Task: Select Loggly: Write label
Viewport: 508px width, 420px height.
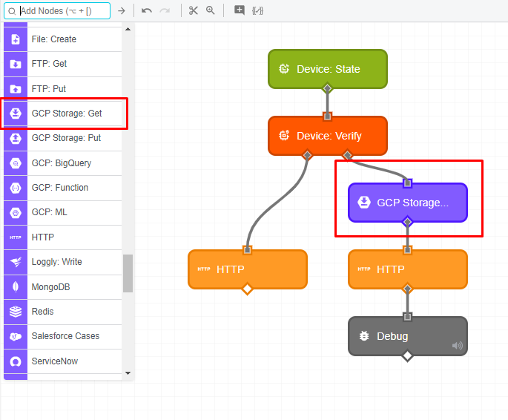Action: [x=56, y=262]
